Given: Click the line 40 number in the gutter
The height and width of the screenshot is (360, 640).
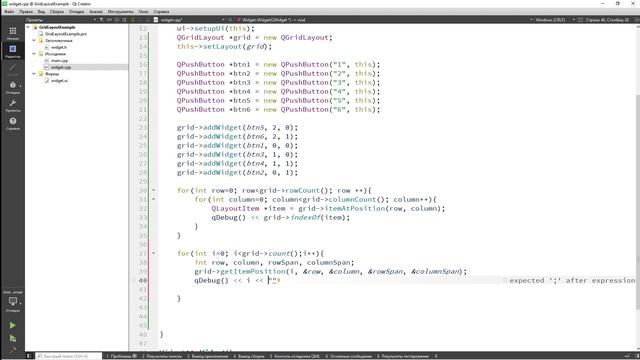Looking at the screenshot, I should pos(142,280).
